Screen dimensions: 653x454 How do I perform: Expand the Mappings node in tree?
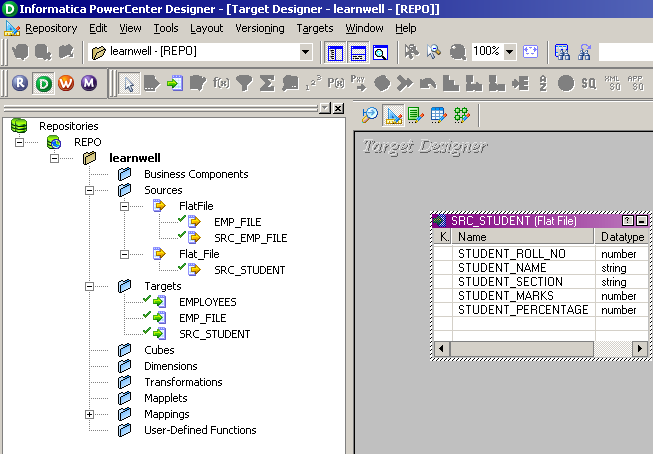[91, 414]
